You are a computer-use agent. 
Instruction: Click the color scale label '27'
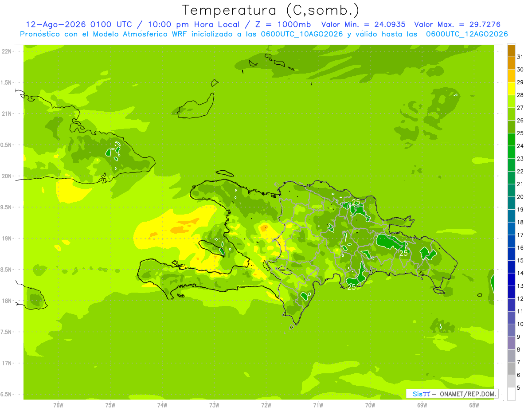coord(520,108)
